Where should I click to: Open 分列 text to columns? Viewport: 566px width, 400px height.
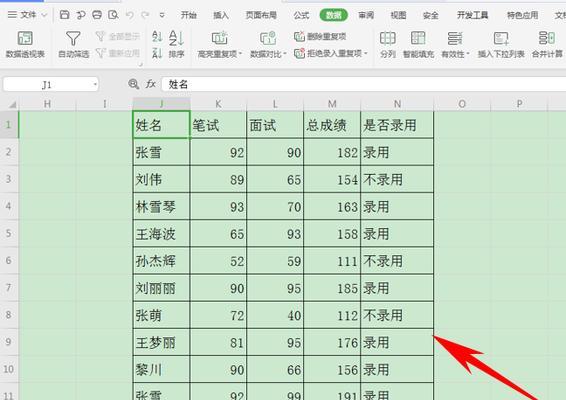(388, 44)
